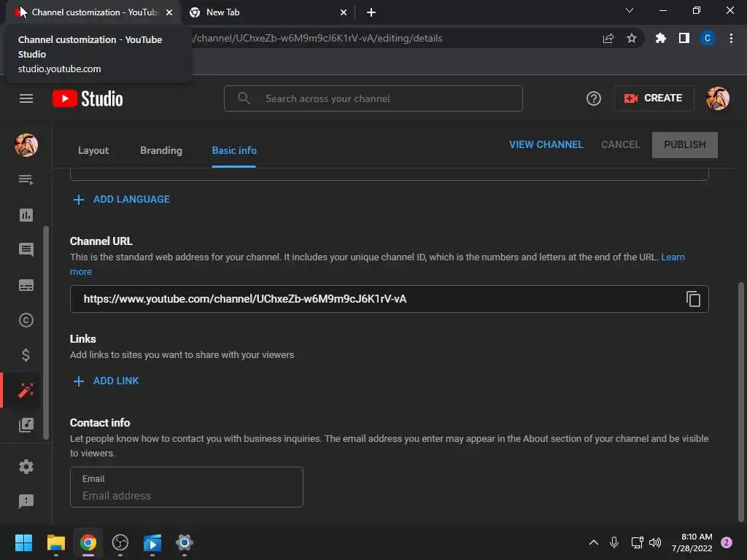Click the CREATE button
This screenshot has width=747, height=560.
coord(654,98)
